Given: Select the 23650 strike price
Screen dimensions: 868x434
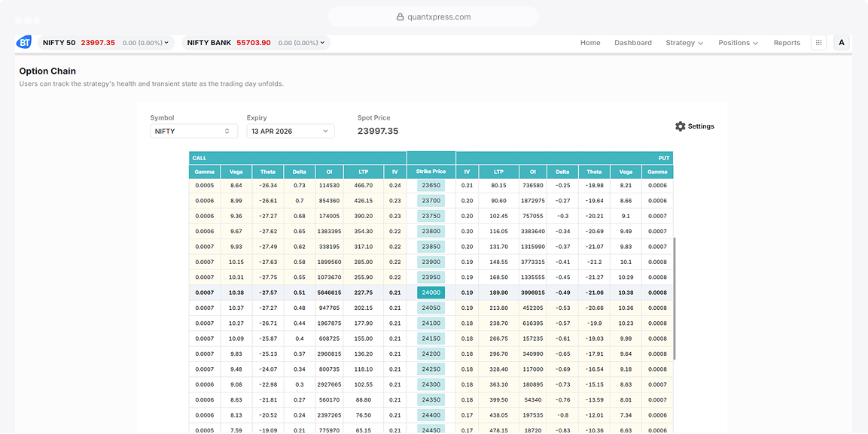Looking at the screenshot, I should [431, 185].
